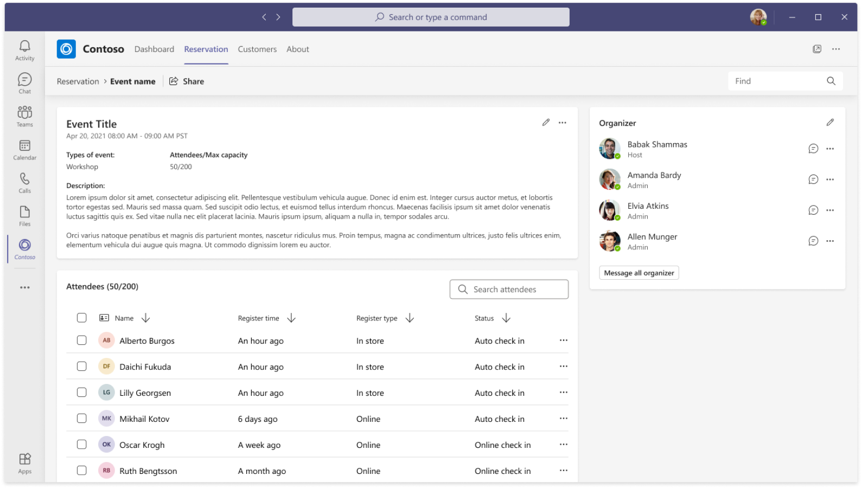Open row options for Ruth Bengtsson
Screen dimensions: 868x488
point(564,471)
